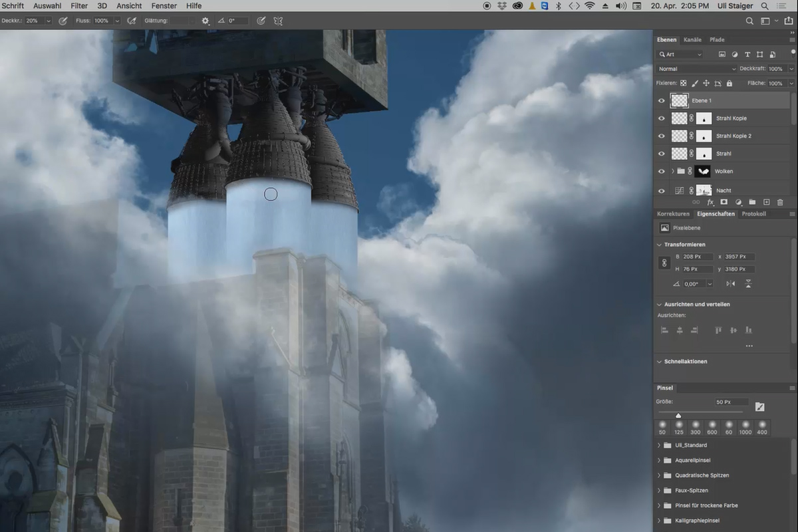
Task: Open smoothing options gear
Action: 205,21
